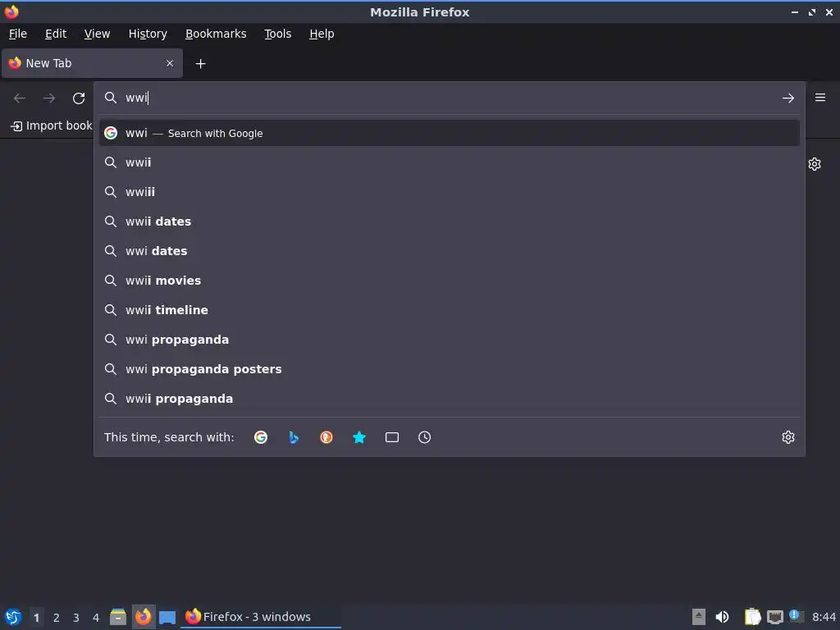Viewport: 840px width, 630px height.
Task: Select 'wwi dates' suggestion
Action: point(449,251)
